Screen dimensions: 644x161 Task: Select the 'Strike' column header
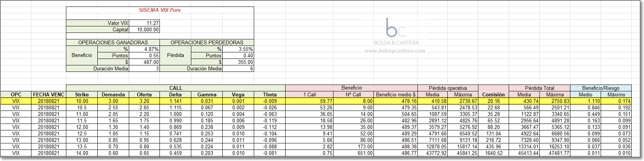[82, 94]
